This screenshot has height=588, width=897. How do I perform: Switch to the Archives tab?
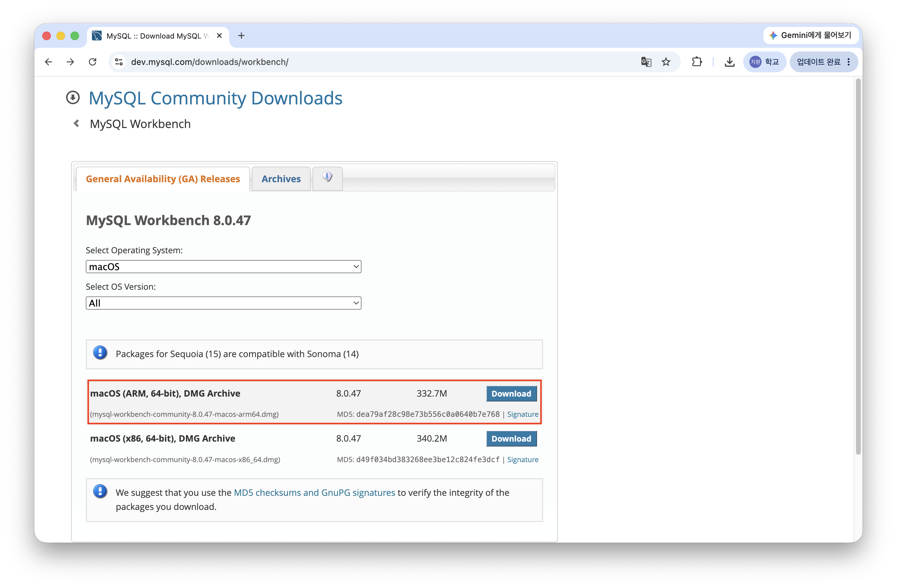[x=281, y=179]
